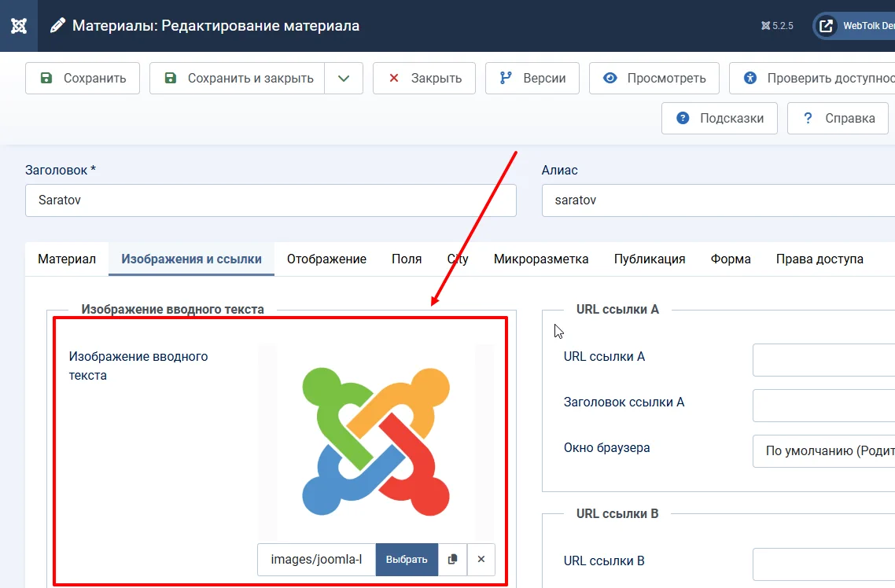Image resolution: width=895 pixels, height=588 pixels.
Task: Clear the intro image with X icon
Action: [x=481, y=560]
